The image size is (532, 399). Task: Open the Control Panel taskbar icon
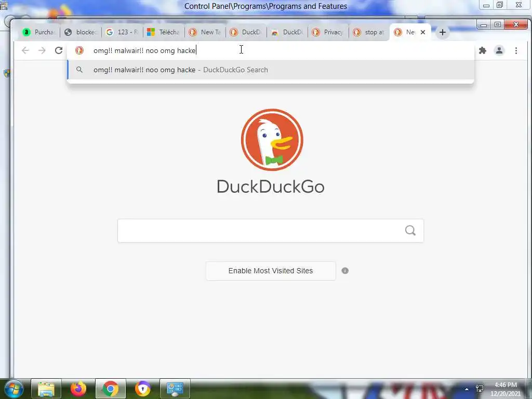(x=175, y=389)
